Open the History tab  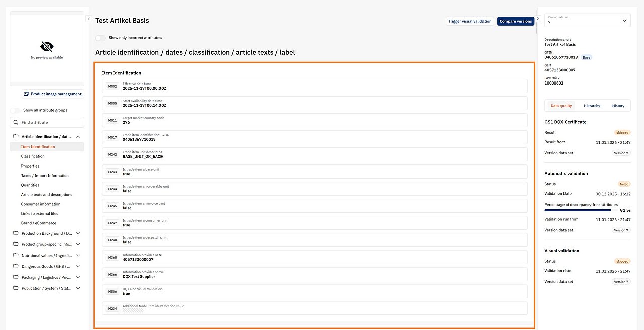coord(618,106)
